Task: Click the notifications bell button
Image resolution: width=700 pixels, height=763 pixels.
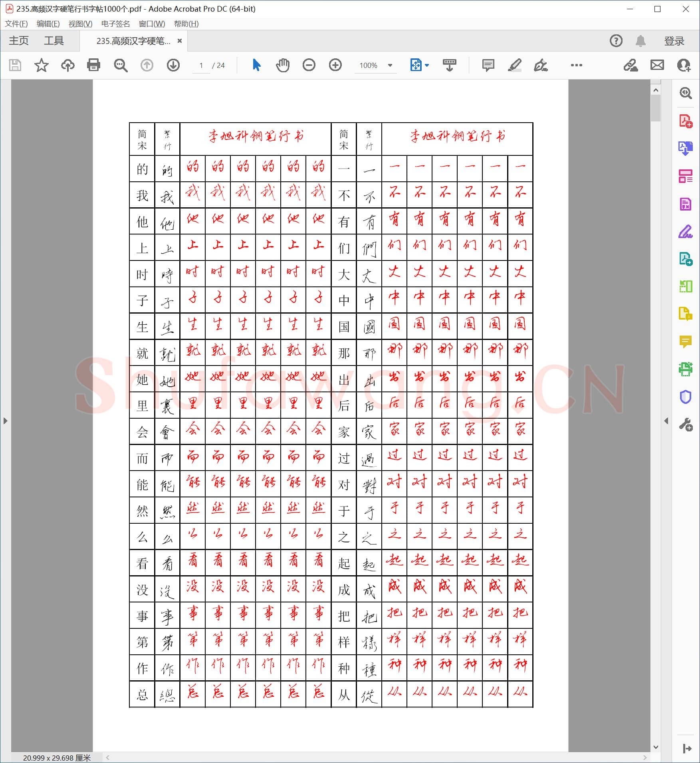Action: 641,40
